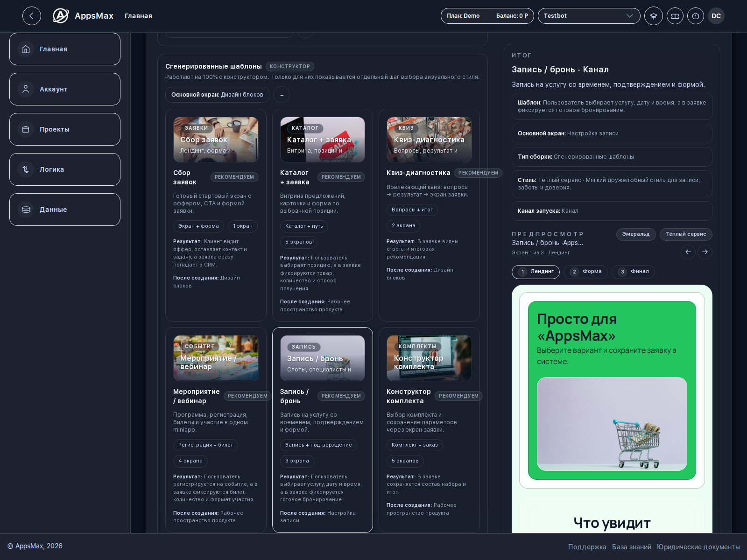Click План: Demo in header pill
Screen dimensions: 747x560
tap(463, 16)
